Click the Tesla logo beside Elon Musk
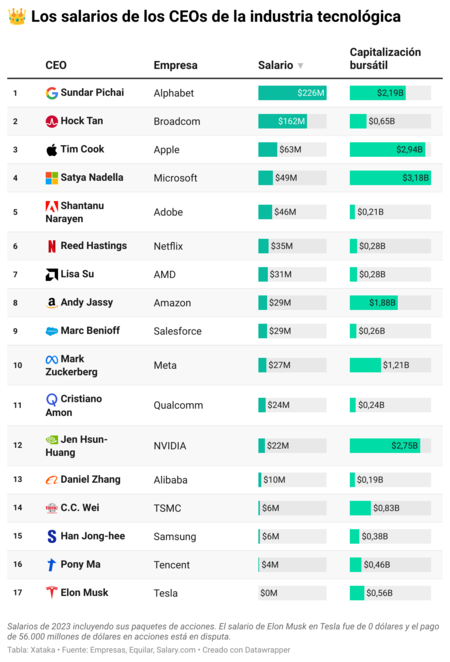This screenshot has width=450, height=662. click(x=52, y=593)
